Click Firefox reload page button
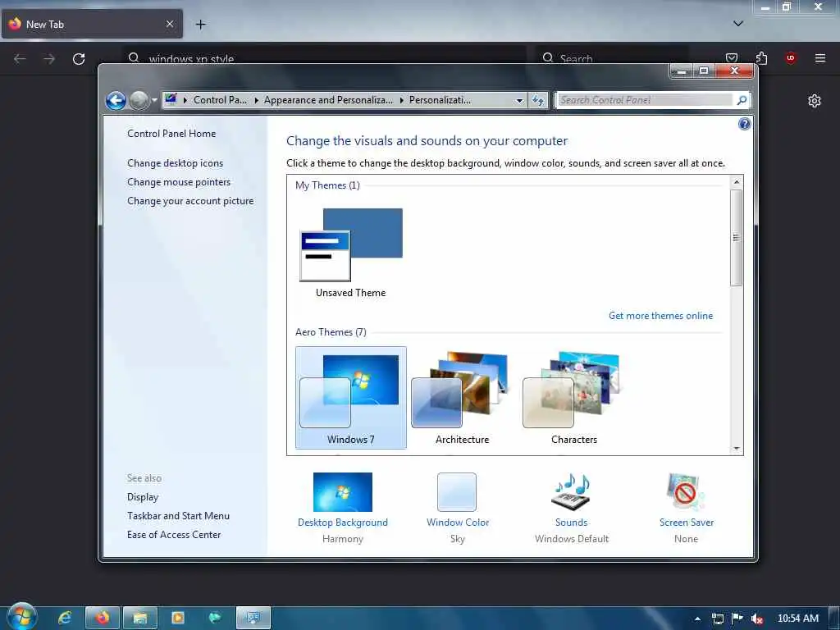The width and height of the screenshot is (840, 630). pyautogui.click(x=79, y=59)
